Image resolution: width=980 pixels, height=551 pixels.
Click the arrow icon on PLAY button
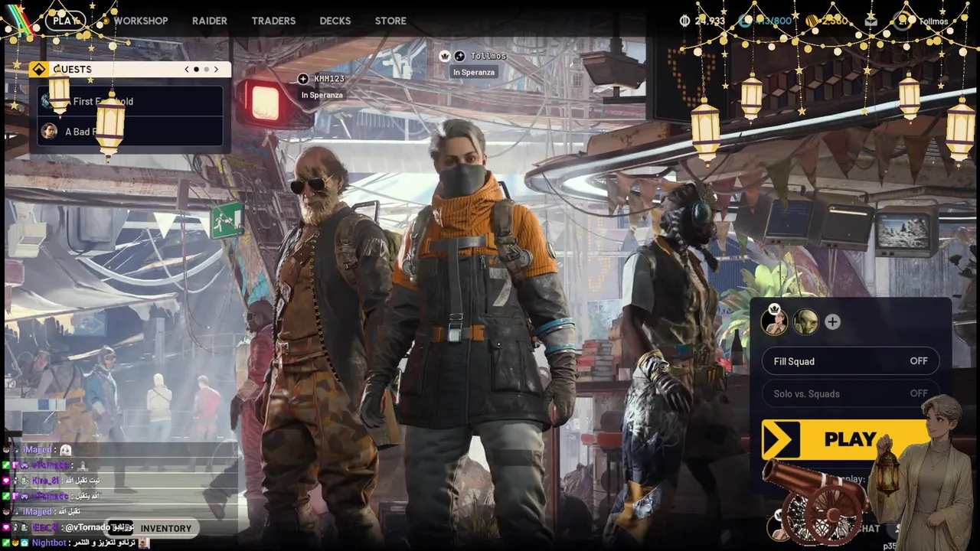pos(780,440)
